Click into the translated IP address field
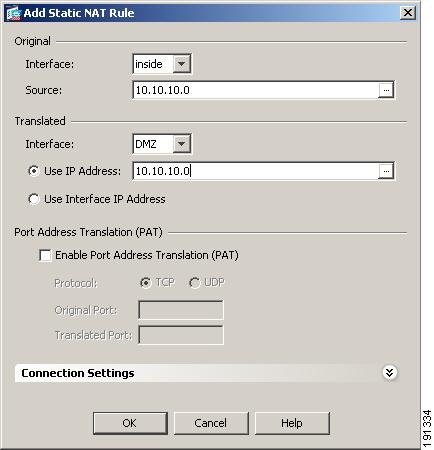This screenshot has width=434, height=450. point(256,171)
